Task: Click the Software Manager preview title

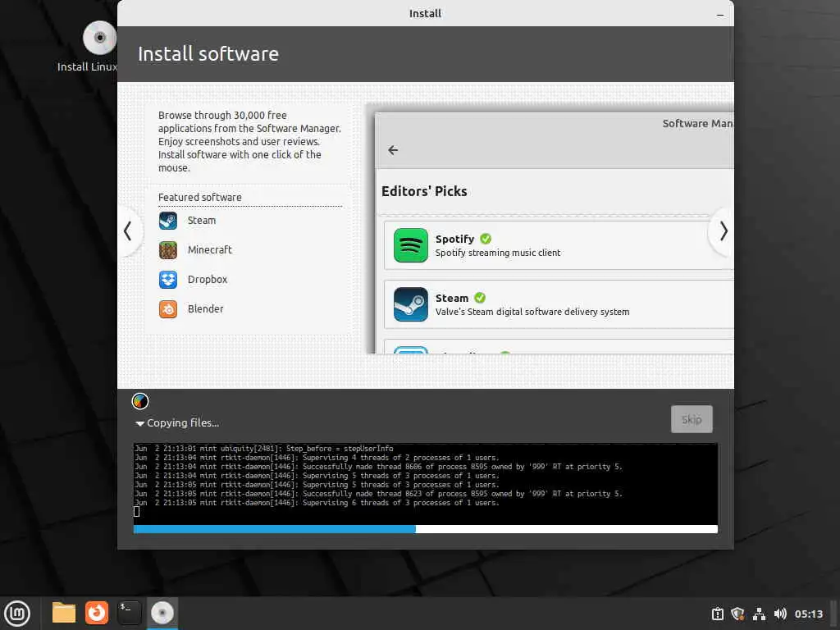Action: (x=697, y=124)
